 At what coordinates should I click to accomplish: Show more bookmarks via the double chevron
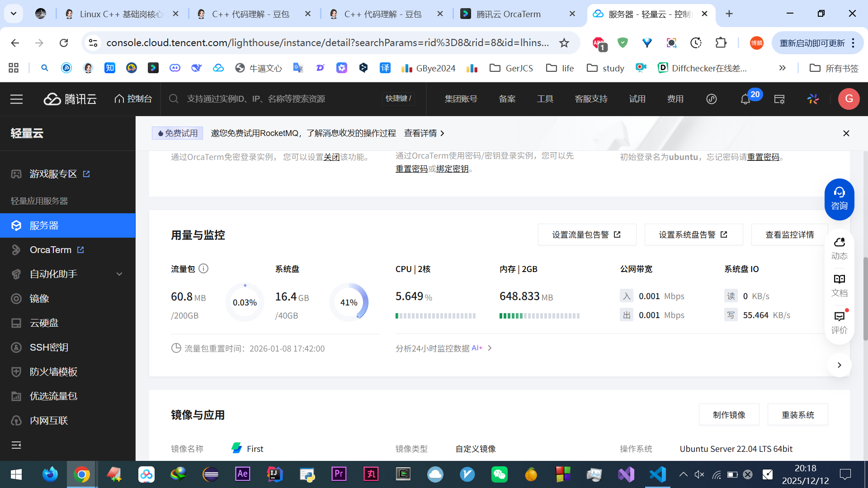(x=782, y=68)
